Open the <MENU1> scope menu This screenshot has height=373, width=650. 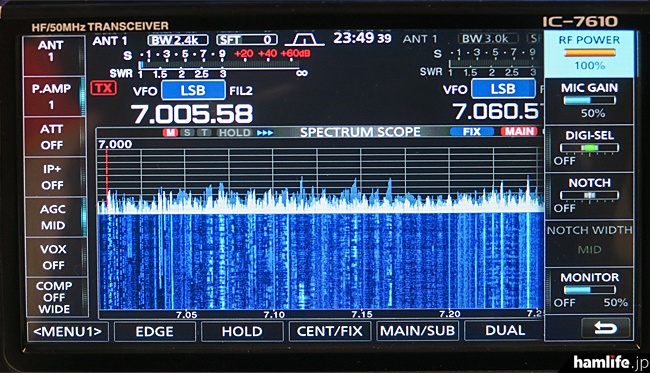68,332
